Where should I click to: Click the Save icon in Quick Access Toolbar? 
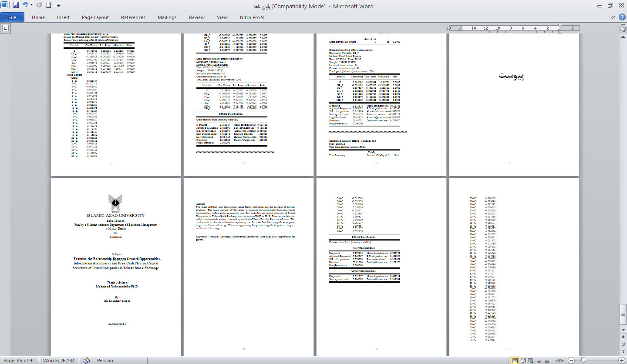pos(16,6)
